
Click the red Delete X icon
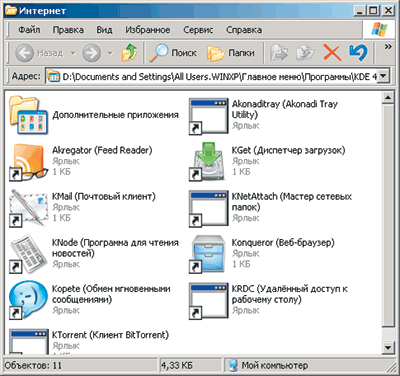tap(332, 53)
